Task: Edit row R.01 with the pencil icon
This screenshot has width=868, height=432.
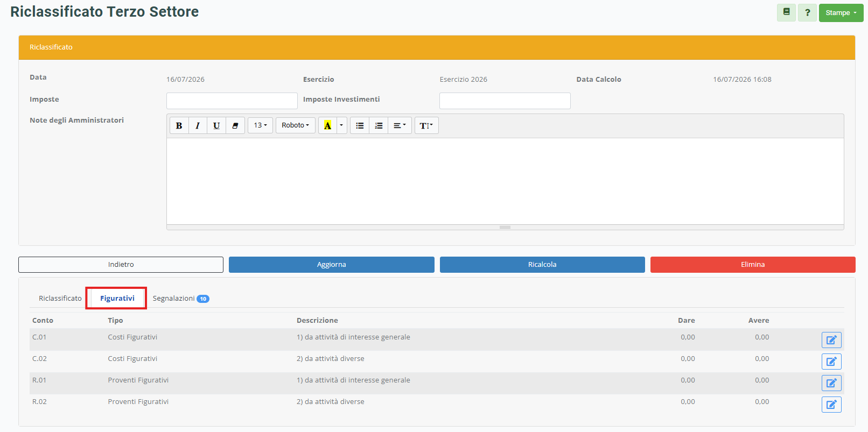Action: tap(831, 383)
